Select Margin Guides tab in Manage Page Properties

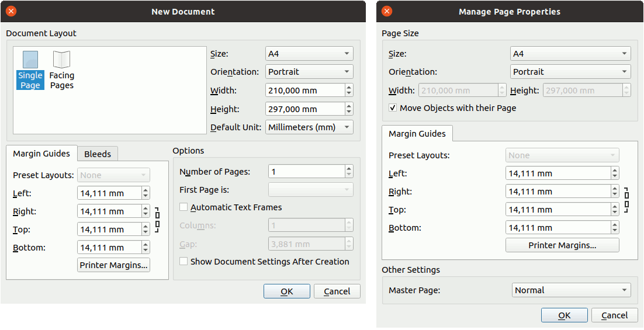(x=417, y=134)
